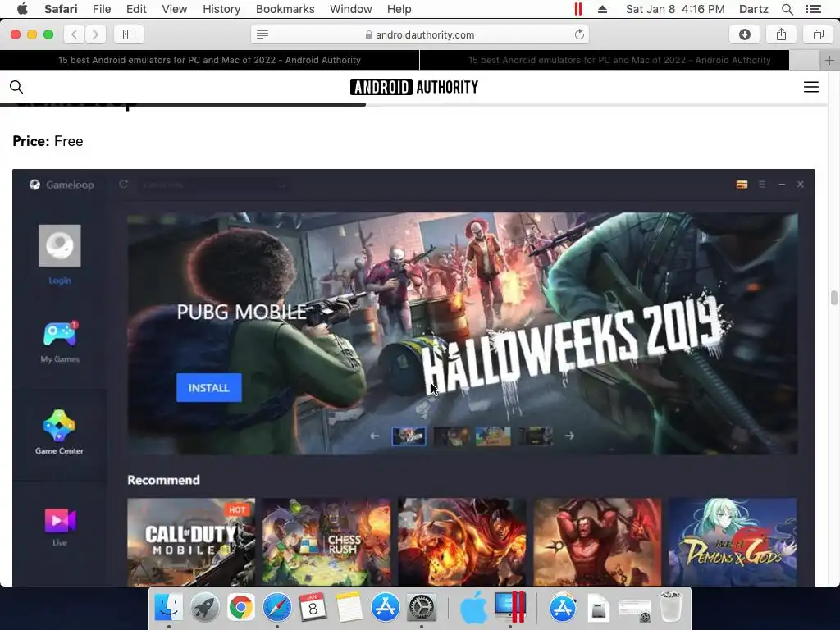The height and width of the screenshot is (630, 840).
Task: Open a new tab with plus button
Action: (x=829, y=60)
